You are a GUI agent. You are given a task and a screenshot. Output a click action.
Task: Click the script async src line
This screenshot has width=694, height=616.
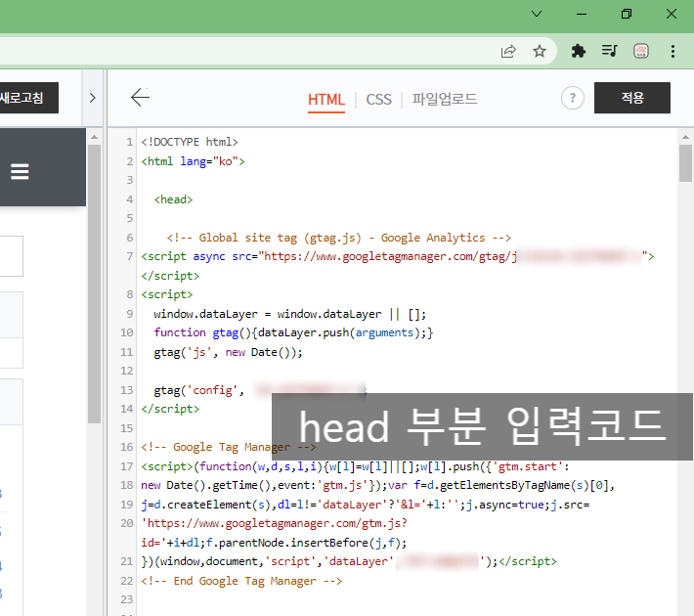click(397, 256)
